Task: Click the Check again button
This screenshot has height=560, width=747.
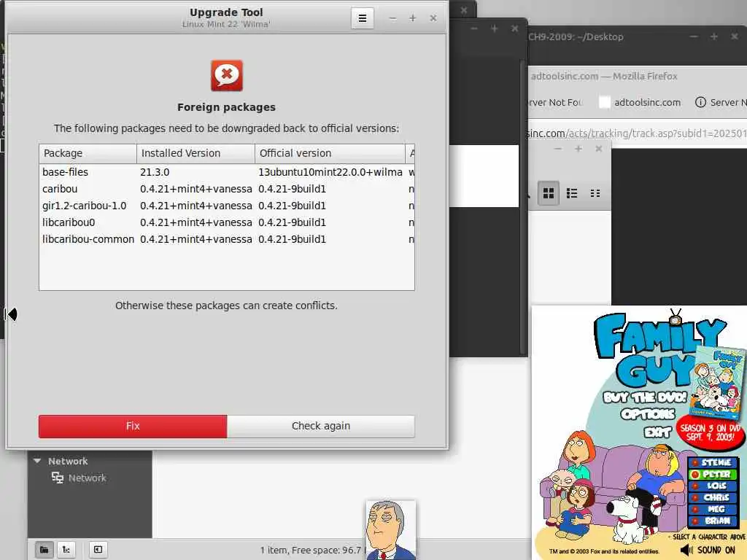Action: [321, 426]
